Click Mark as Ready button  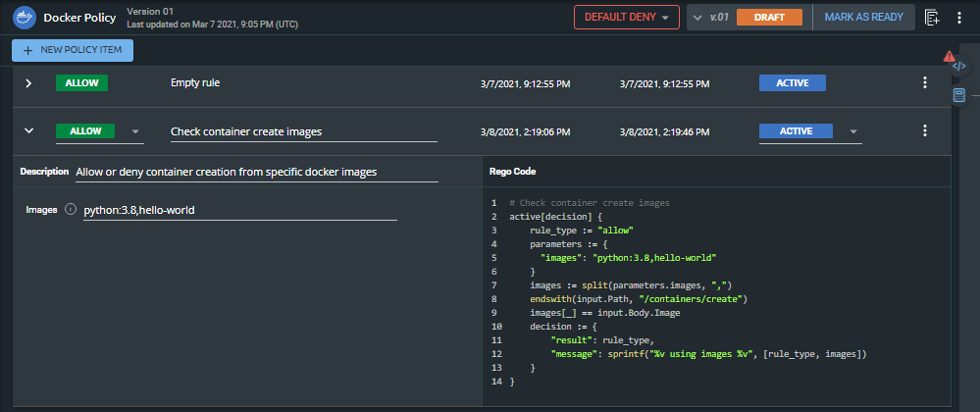tap(863, 18)
